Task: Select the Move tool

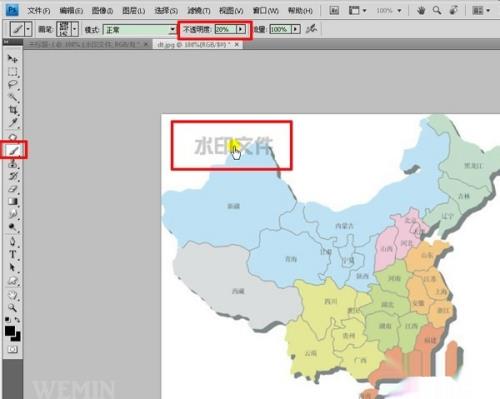Action: point(13,59)
